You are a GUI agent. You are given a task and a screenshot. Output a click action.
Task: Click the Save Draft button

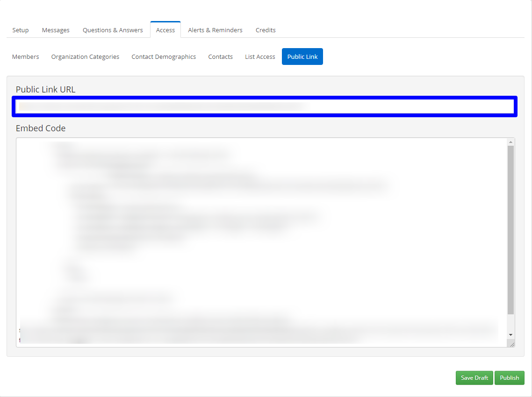[x=474, y=378]
